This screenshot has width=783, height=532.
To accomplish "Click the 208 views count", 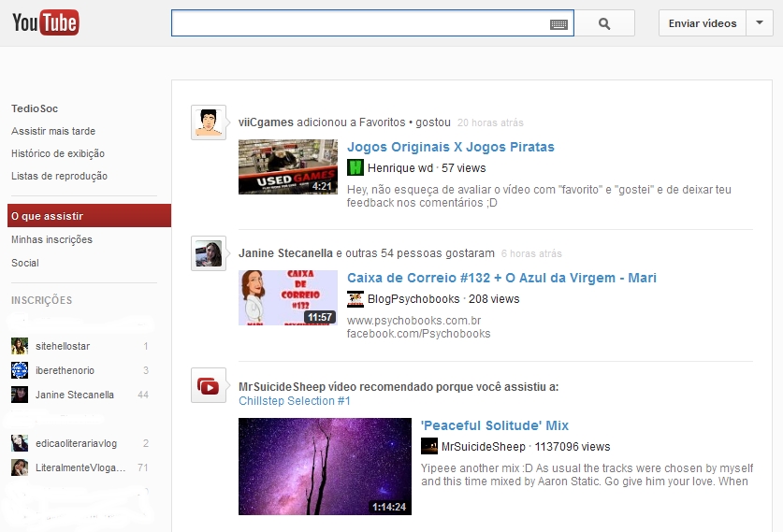I will [x=494, y=299].
